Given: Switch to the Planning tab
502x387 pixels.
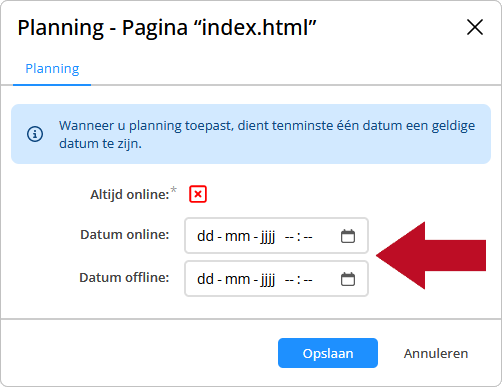Looking at the screenshot, I should coord(52,69).
